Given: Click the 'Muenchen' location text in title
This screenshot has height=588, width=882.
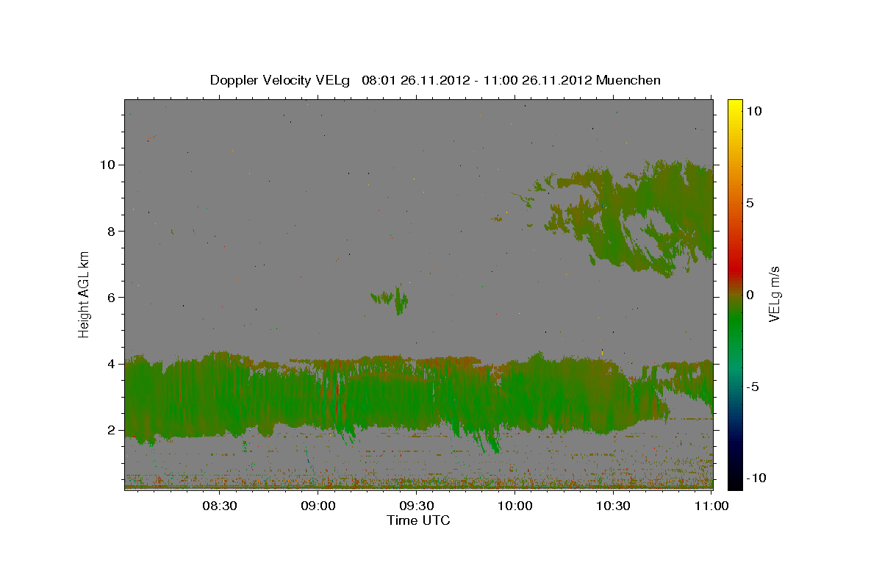Looking at the screenshot, I should 628,80.
